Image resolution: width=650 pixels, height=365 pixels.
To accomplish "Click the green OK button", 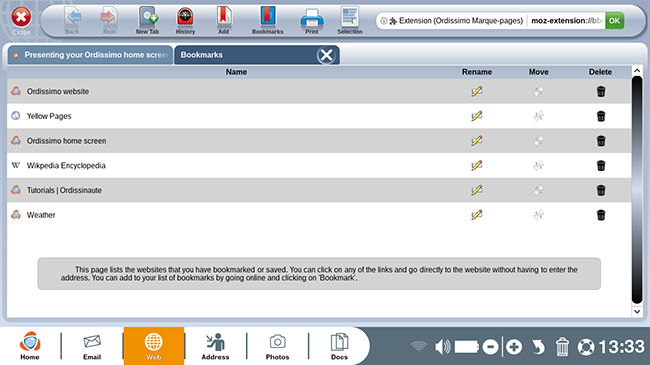I will click(614, 21).
